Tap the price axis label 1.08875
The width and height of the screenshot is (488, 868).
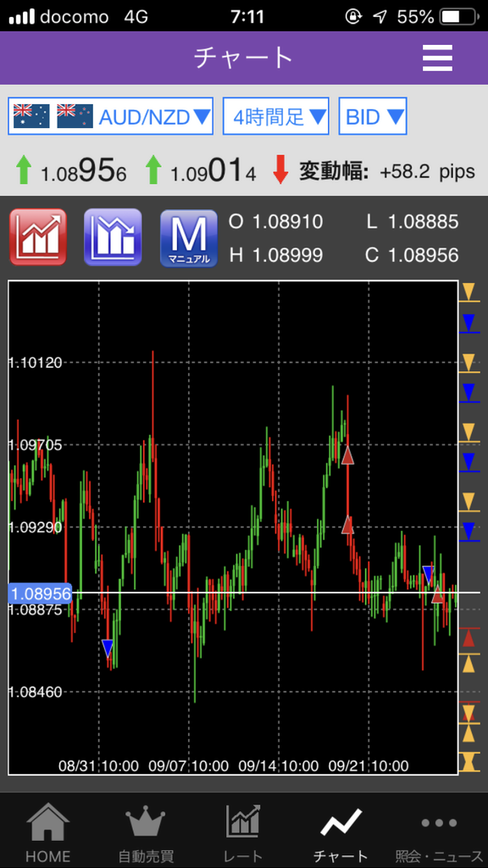click(35, 609)
